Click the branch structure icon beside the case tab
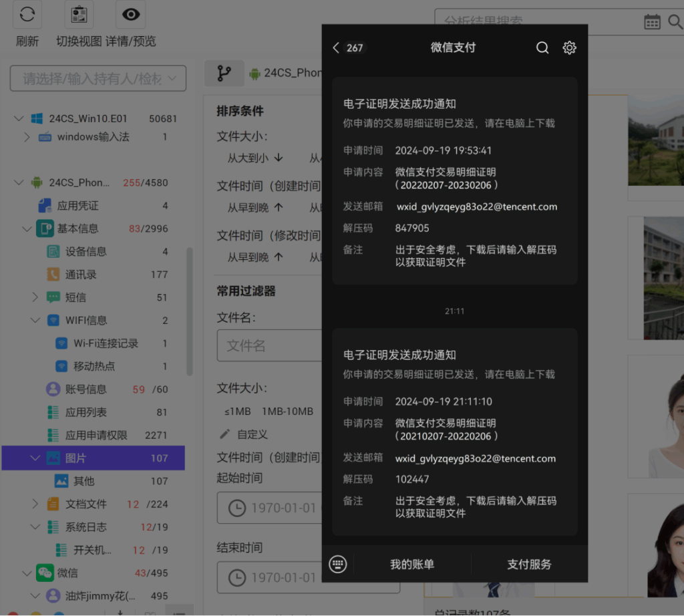Viewport: 684px width, 616px height. coord(224,73)
